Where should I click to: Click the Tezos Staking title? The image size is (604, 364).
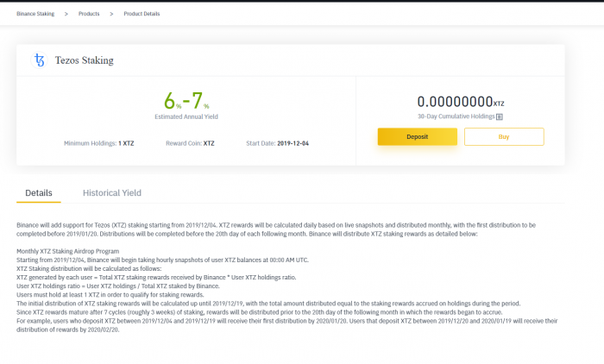coord(85,60)
